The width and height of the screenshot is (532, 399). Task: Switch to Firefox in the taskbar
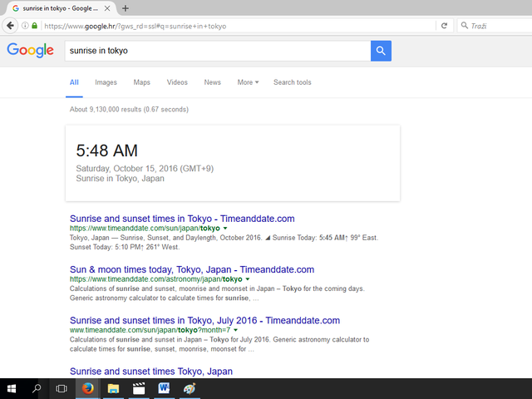[x=88, y=389]
